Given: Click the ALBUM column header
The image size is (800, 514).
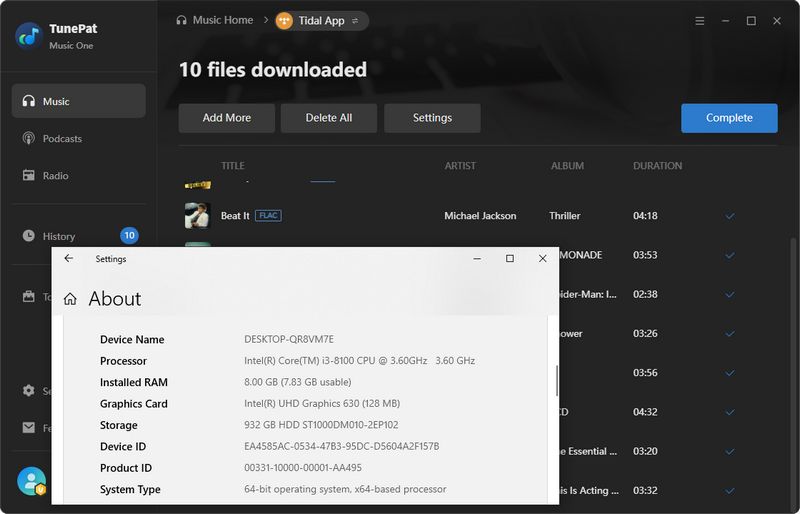Looking at the screenshot, I should 567,166.
